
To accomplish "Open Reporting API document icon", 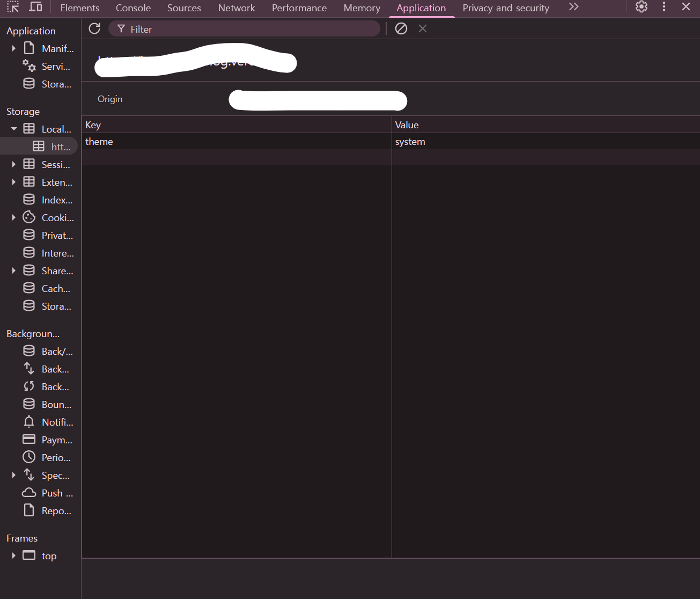I will coord(29,510).
